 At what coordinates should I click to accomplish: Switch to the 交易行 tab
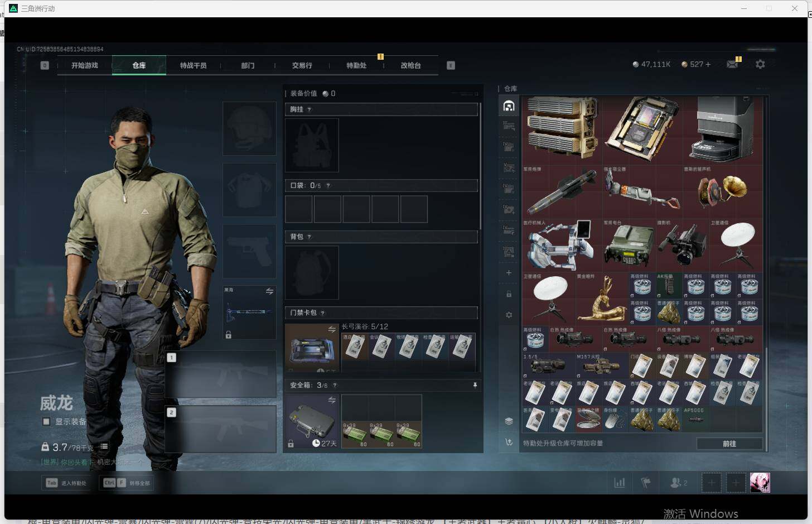pos(302,65)
